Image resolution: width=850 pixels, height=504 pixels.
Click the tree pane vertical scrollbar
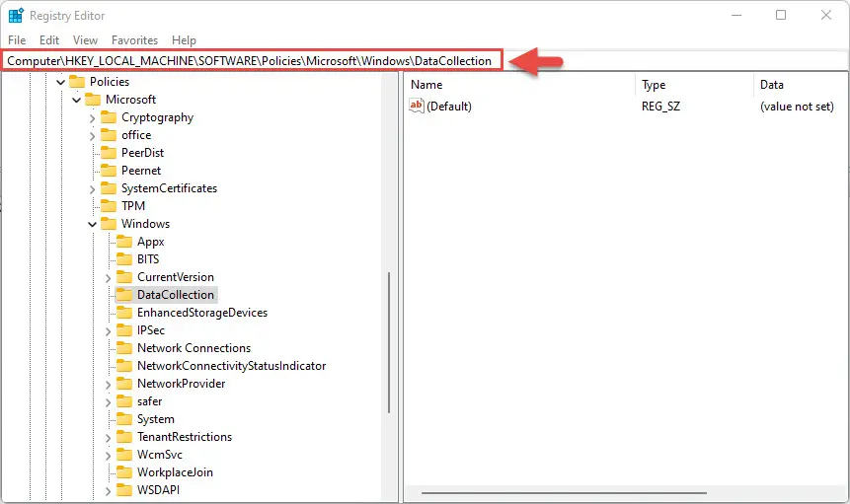(389, 342)
